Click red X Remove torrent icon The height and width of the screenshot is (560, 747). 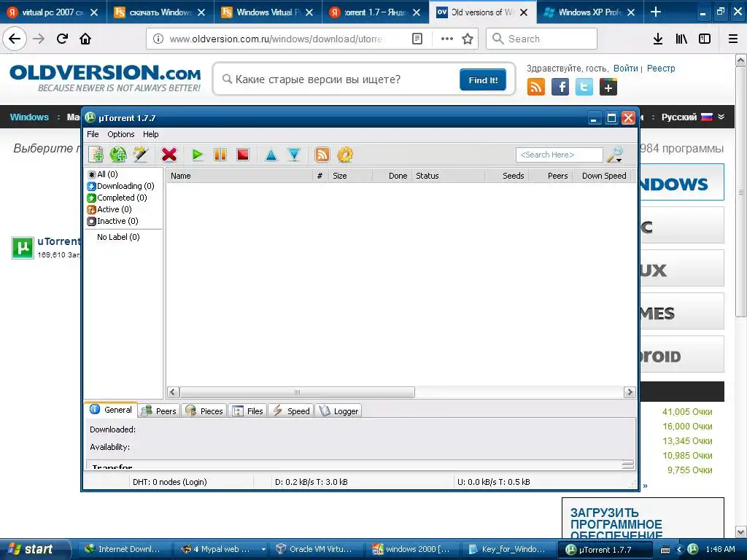(x=169, y=155)
